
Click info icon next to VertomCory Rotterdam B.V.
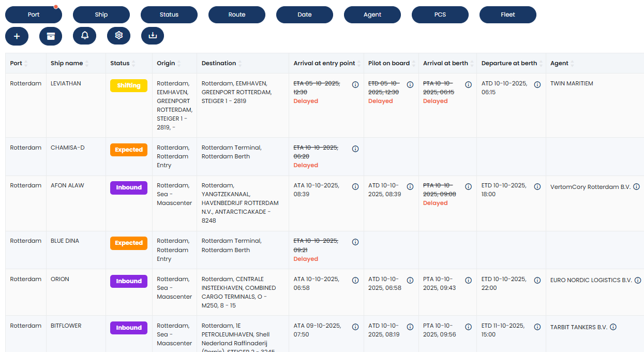tap(637, 187)
